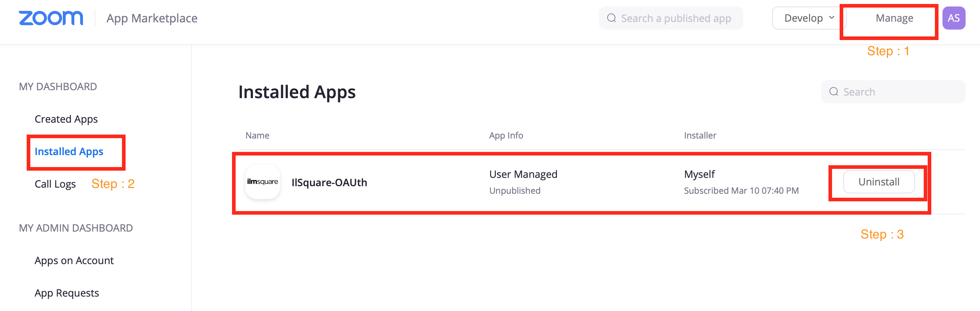Viewport: 980px width, 311px height.
Task: Uninstall the IlSquare-OAUth app
Action: click(879, 182)
